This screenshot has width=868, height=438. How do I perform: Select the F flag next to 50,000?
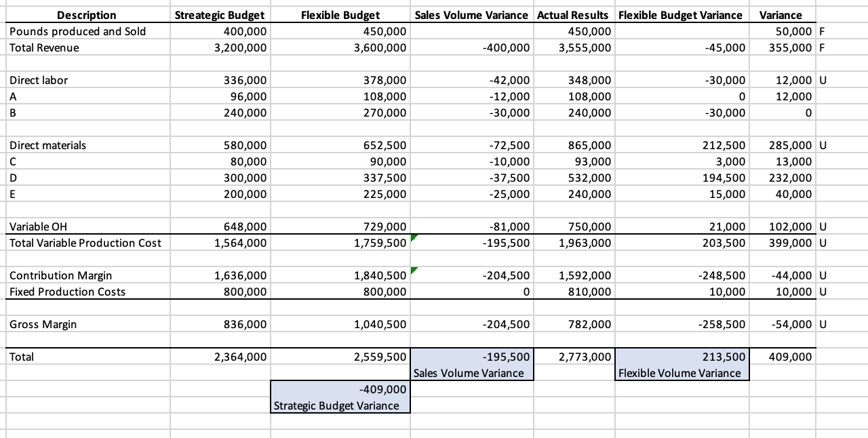tap(821, 31)
